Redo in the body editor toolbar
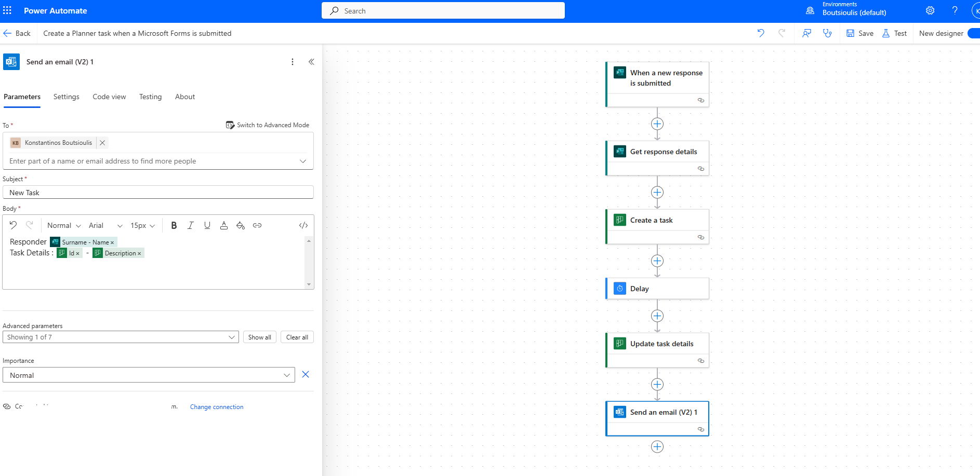The image size is (980, 476). [x=30, y=225]
